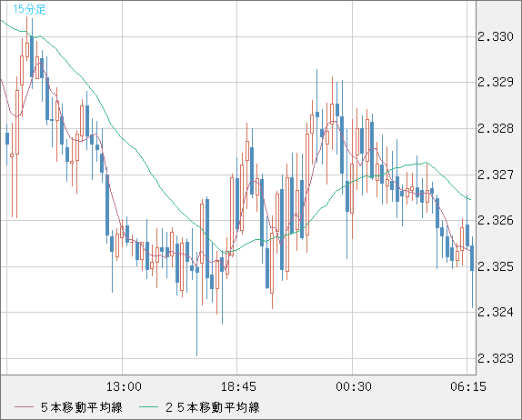Click the 2.326 price axis label
The width and height of the screenshot is (522, 420).
[x=496, y=220]
